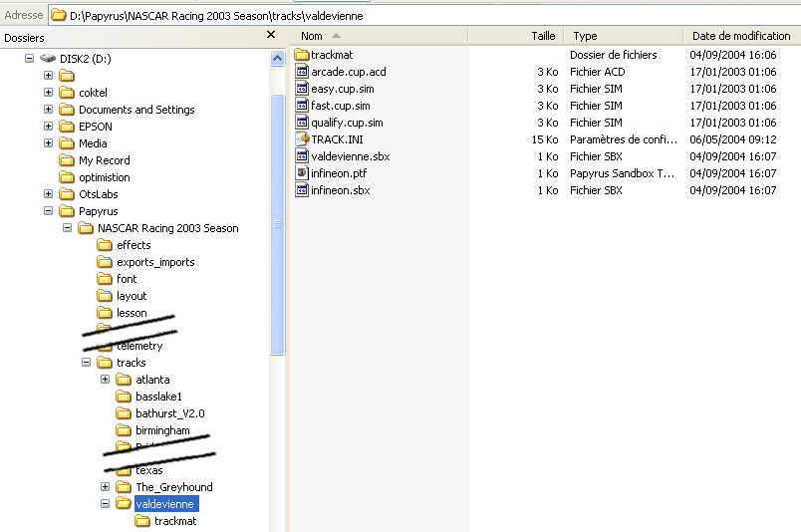
Task: Click the '04/09/2004 16:06' date cell
Action: (732, 55)
